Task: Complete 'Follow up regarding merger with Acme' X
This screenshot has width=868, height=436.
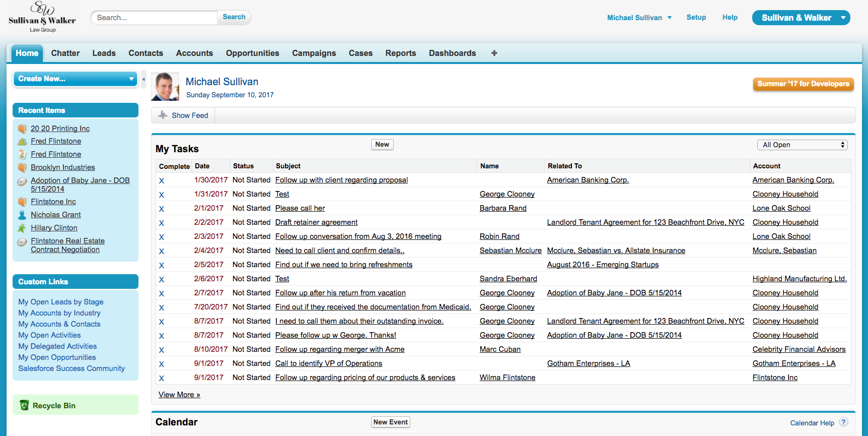Action: [x=162, y=350]
